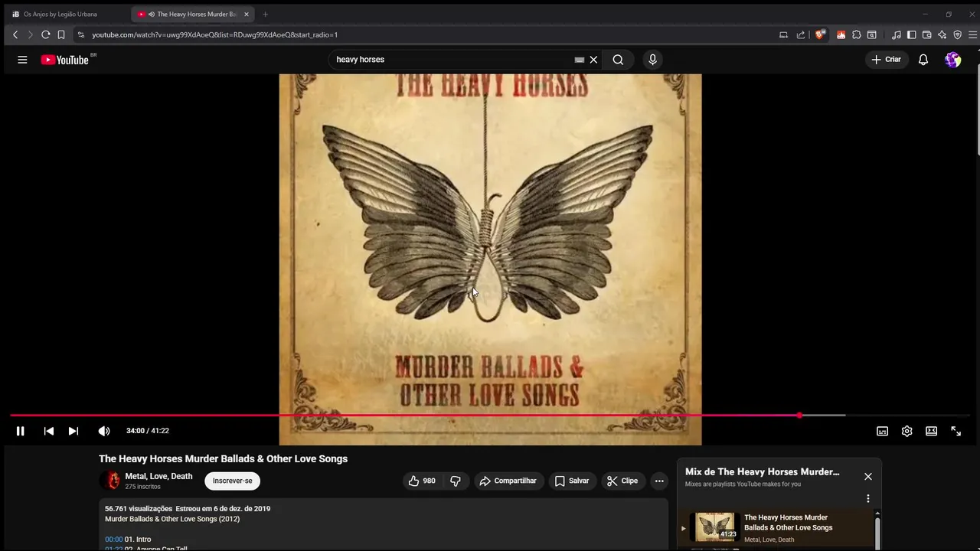Open the Leo AI sparkle icon
Image resolution: width=980 pixels, height=551 pixels.
click(x=942, y=34)
